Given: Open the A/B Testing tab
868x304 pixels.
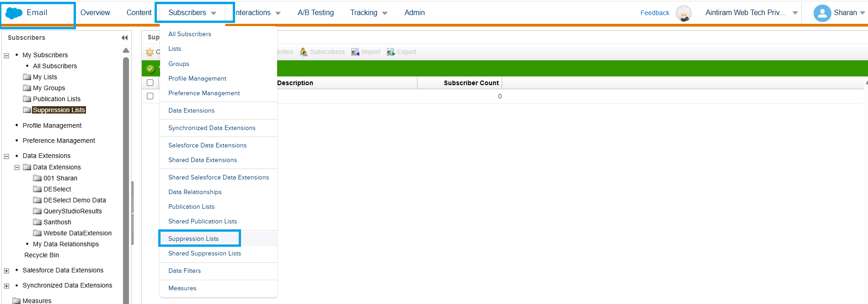Looking at the screenshot, I should (316, 13).
